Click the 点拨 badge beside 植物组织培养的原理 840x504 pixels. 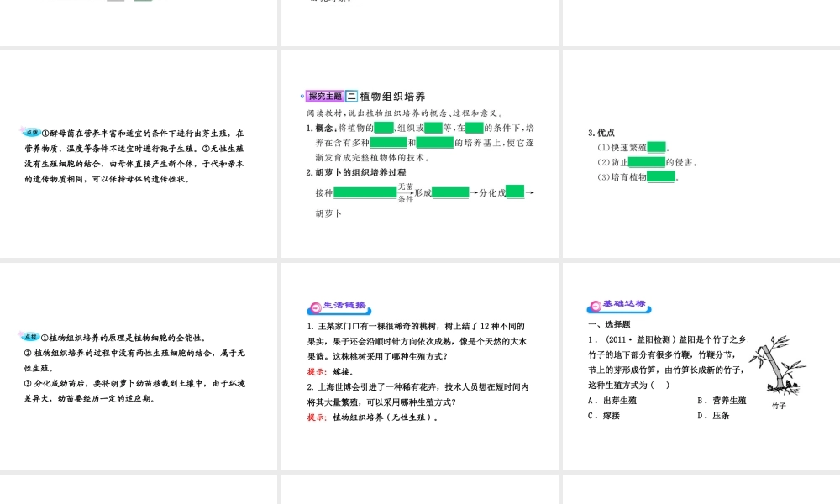coord(30,337)
